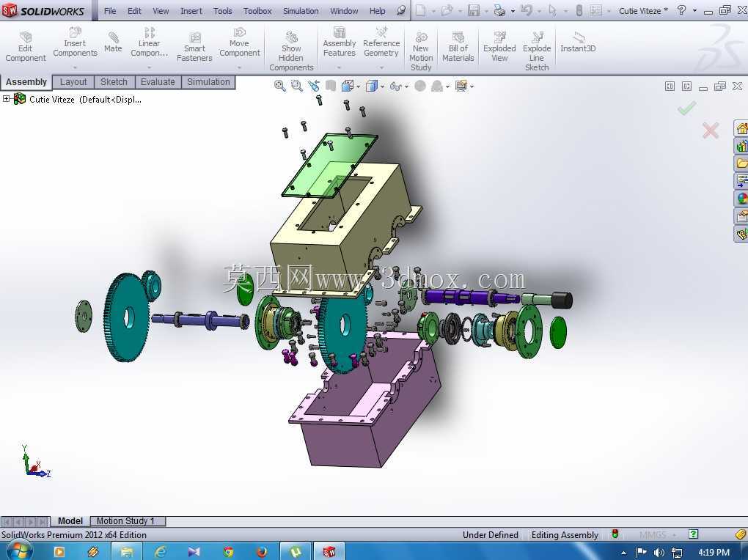Select the Model tab at the bottom

70,521
